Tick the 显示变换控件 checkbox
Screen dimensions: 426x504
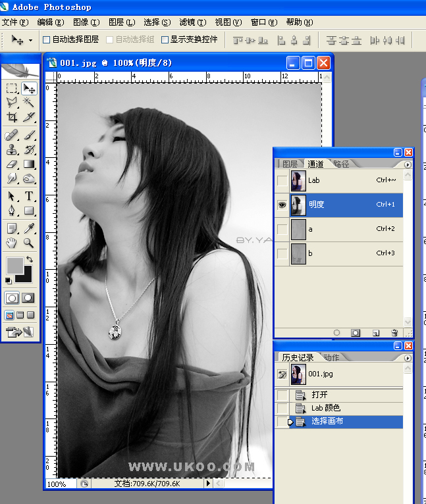[x=165, y=39]
